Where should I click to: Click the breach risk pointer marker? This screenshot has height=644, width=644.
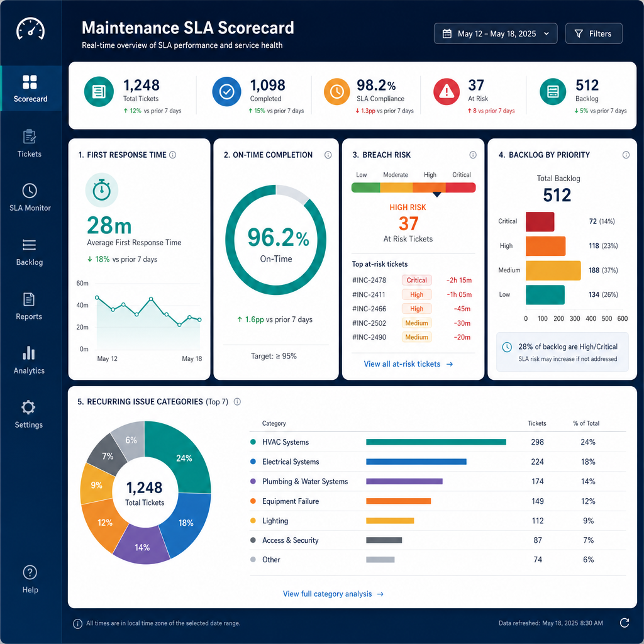click(437, 194)
